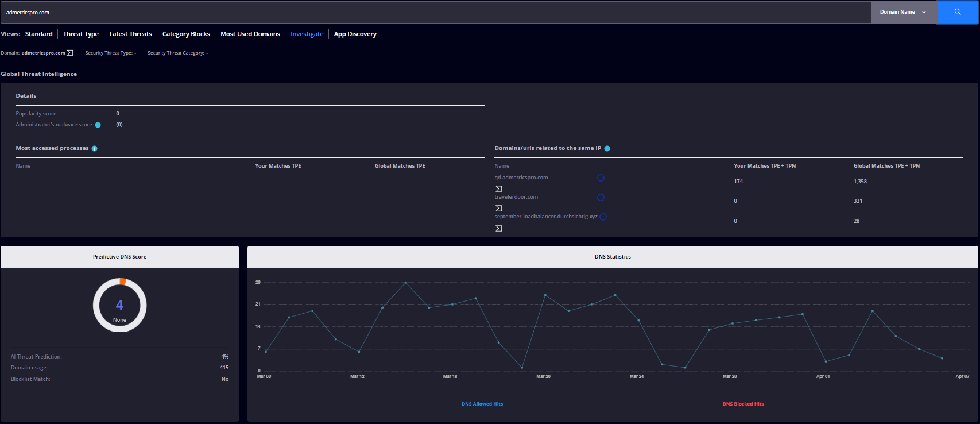Click the Security Threat Type filter label
980x424 pixels.
pos(109,53)
